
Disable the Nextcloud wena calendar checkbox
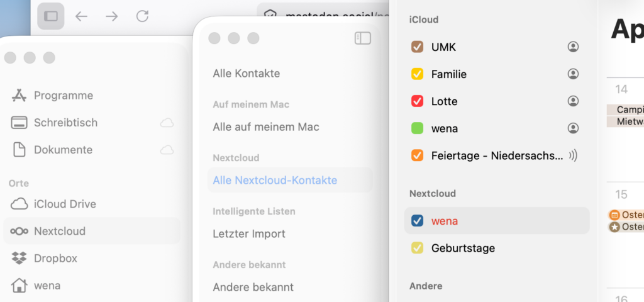pos(416,221)
